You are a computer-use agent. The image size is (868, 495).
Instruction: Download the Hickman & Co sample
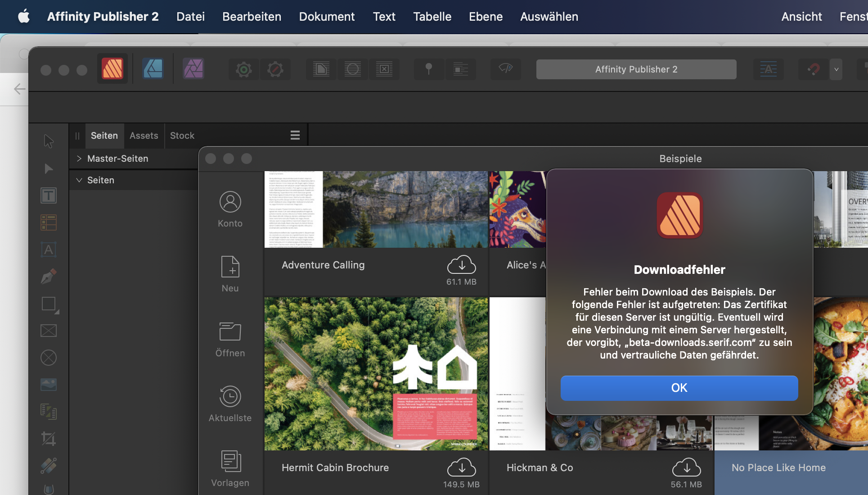(686, 468)
